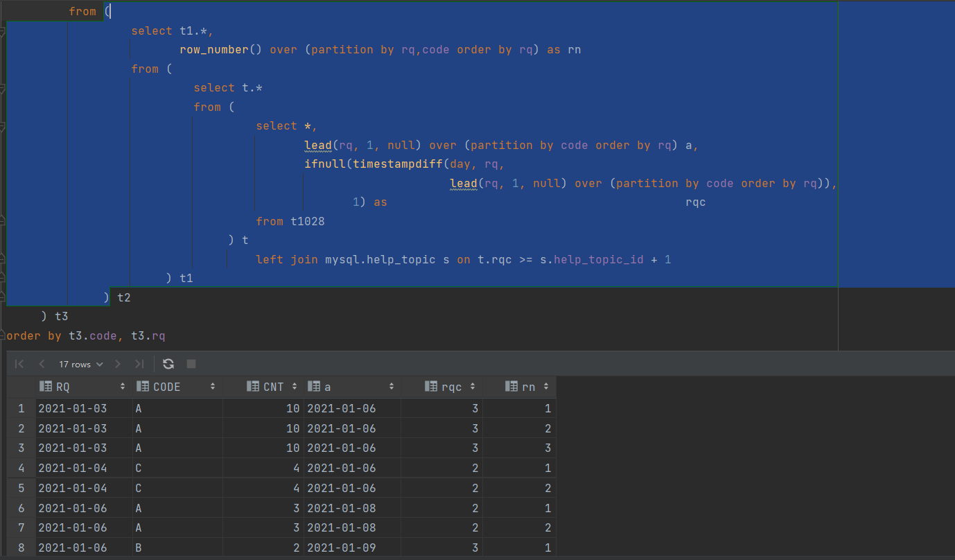Select result row number 6

click(x=21, y=508)
